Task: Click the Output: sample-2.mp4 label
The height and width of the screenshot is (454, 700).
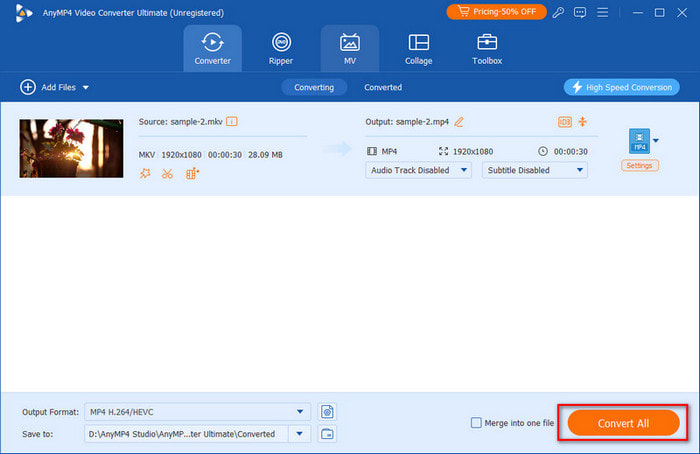Action: pos(407,122)
